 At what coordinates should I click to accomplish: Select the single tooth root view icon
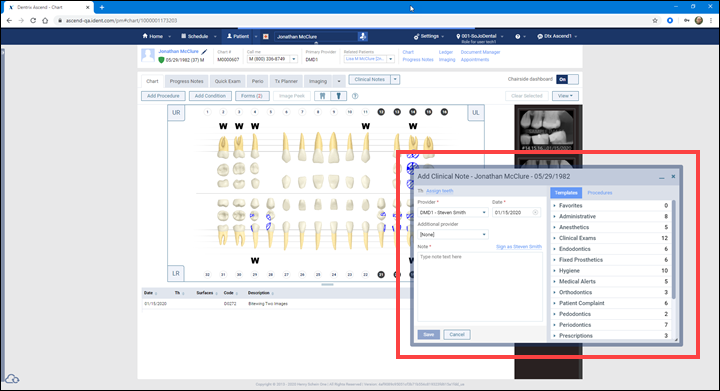click(338, 96)
